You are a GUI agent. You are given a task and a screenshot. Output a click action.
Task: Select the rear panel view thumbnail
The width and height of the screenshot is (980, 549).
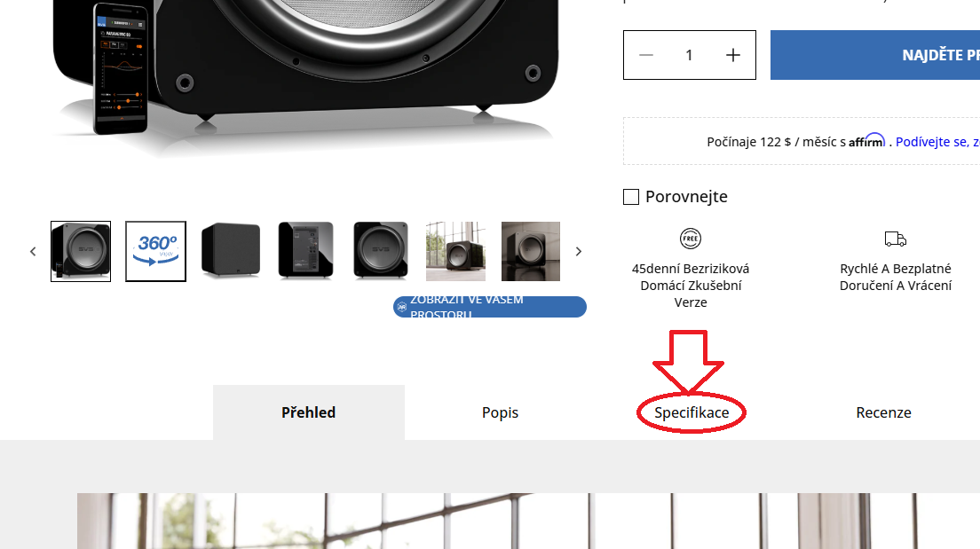(x=305, y=251)
